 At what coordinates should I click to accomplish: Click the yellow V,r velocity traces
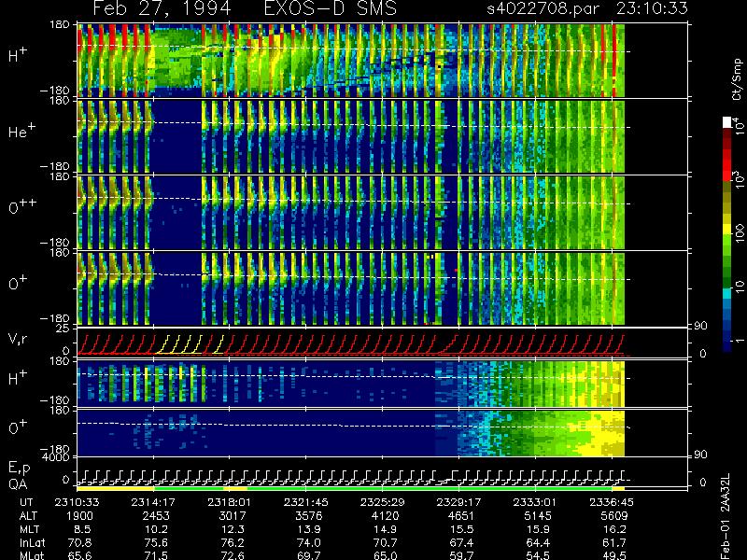point(190,344)
